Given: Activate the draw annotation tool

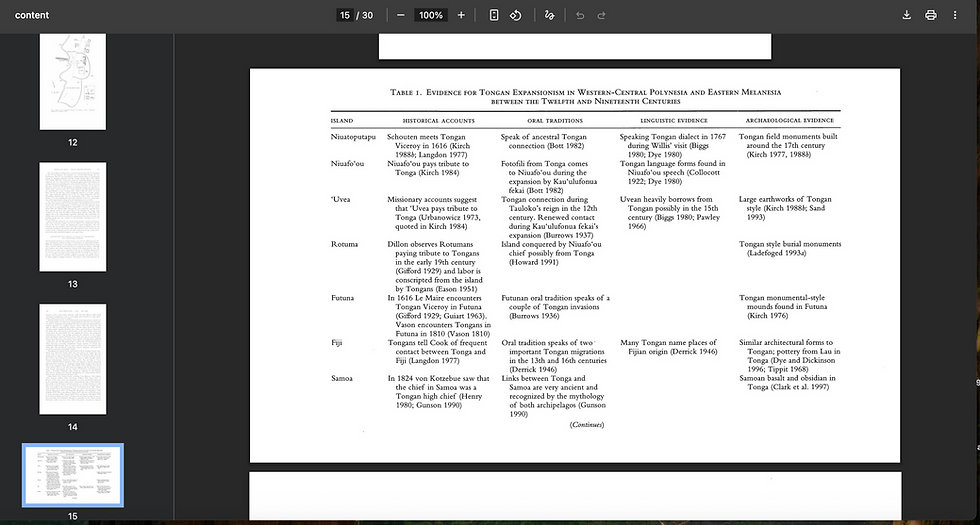Looking at the screenshot, I should point(550,15).
